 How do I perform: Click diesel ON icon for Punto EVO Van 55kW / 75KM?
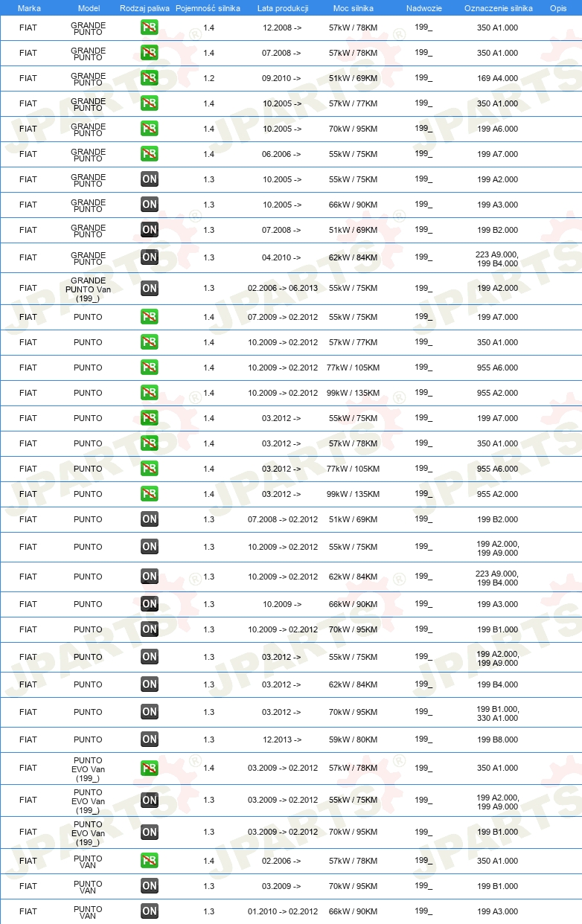point(150,801)
